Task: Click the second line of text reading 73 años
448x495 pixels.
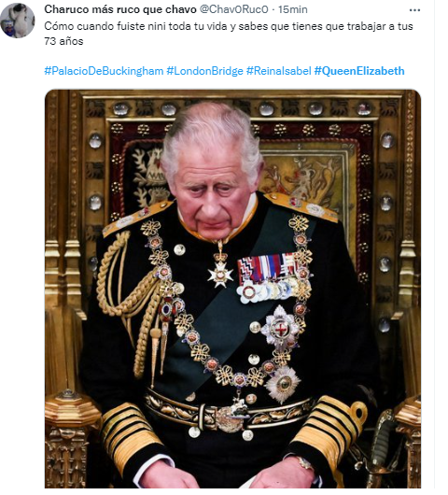Action: coord(63,41)
